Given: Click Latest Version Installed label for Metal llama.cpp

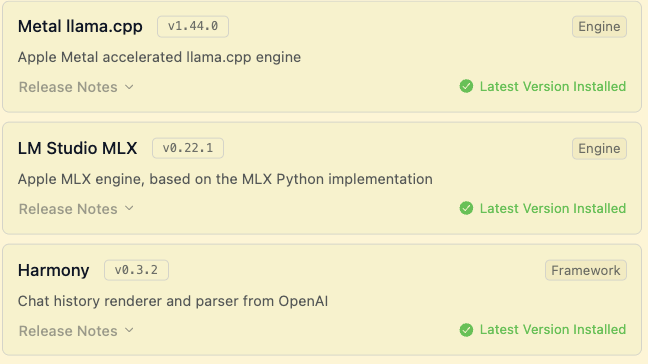Looking at the screenshot, I should pyautogui.click(x=553, y=86).
